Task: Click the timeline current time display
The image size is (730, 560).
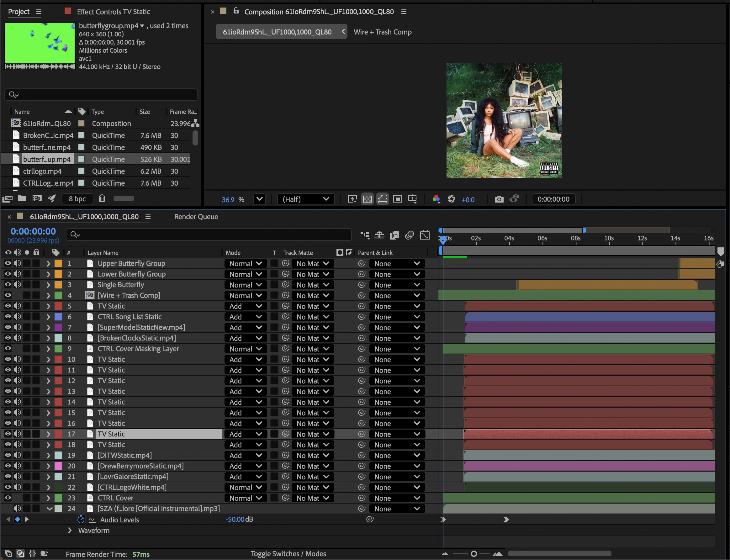Action: tap(33, 231)
